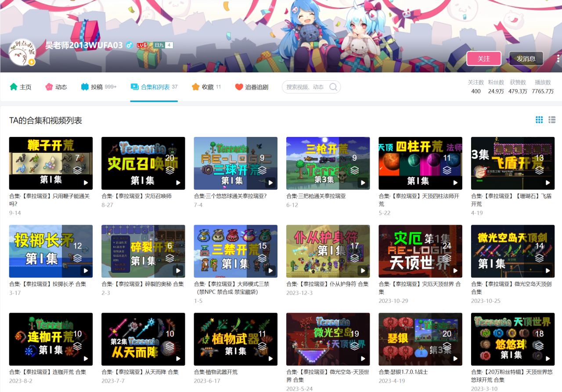562x392 pixels.
Task: Focus the 搜索视频、动态 search field
Action: 311,87
